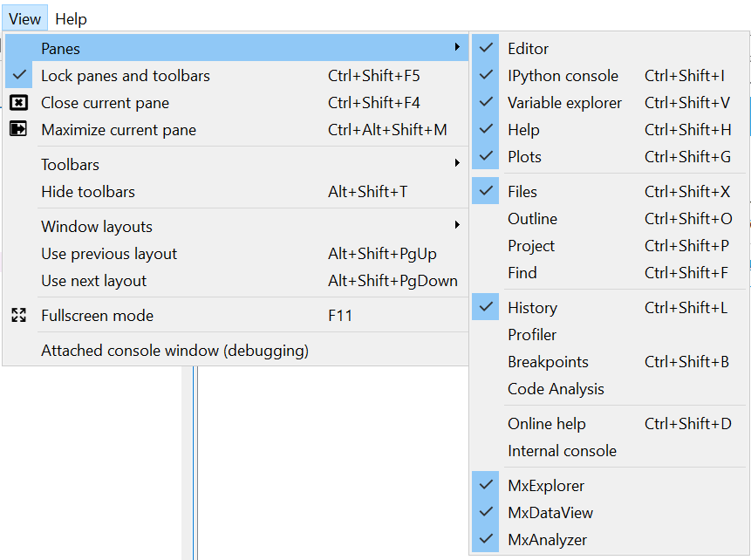Click the View menu

[25, 18]
